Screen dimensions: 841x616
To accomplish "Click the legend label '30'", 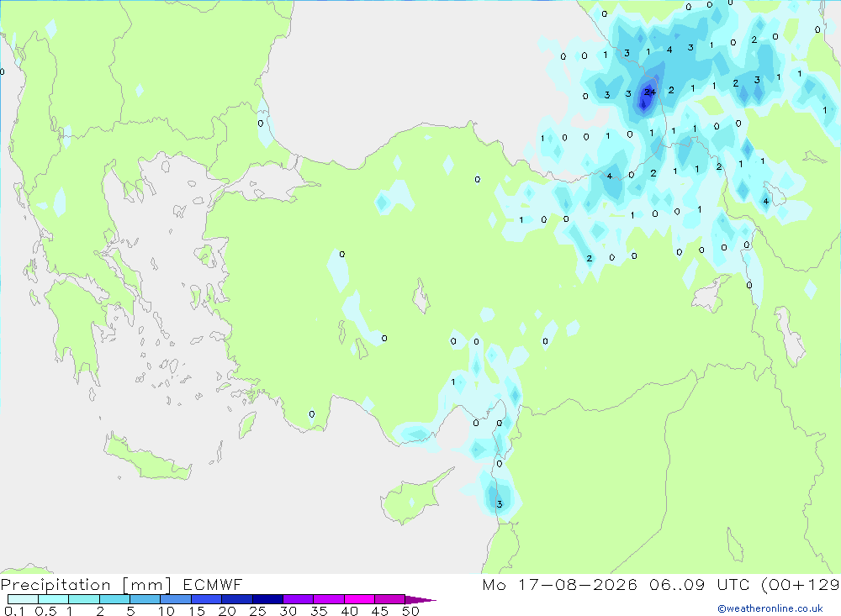I will [x=288, y=611].
